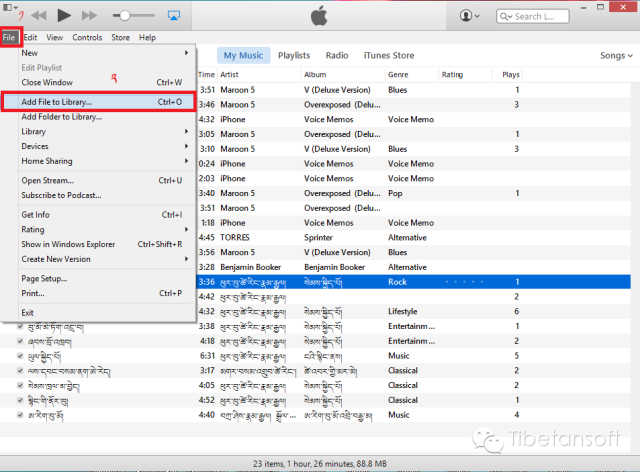Choose Subscribe to Podcast
The image size is (640, 472).
[x=105, y=195]
